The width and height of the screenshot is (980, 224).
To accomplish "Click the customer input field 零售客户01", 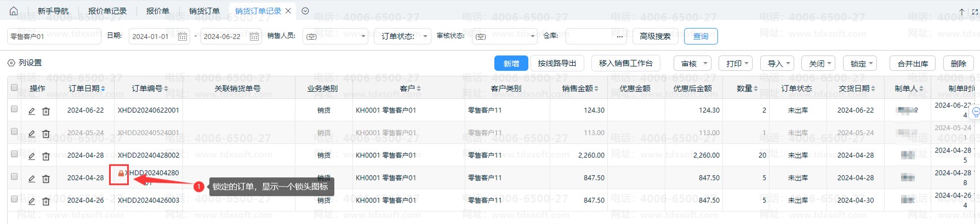I will (54, 36).
